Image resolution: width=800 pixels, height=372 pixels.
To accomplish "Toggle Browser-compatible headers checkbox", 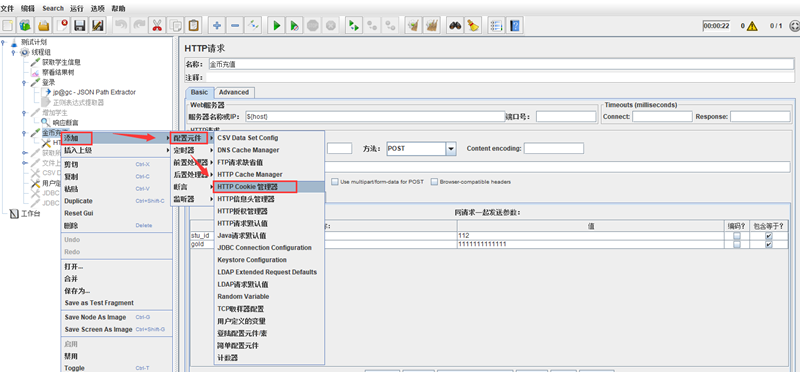I will [434, 182].
